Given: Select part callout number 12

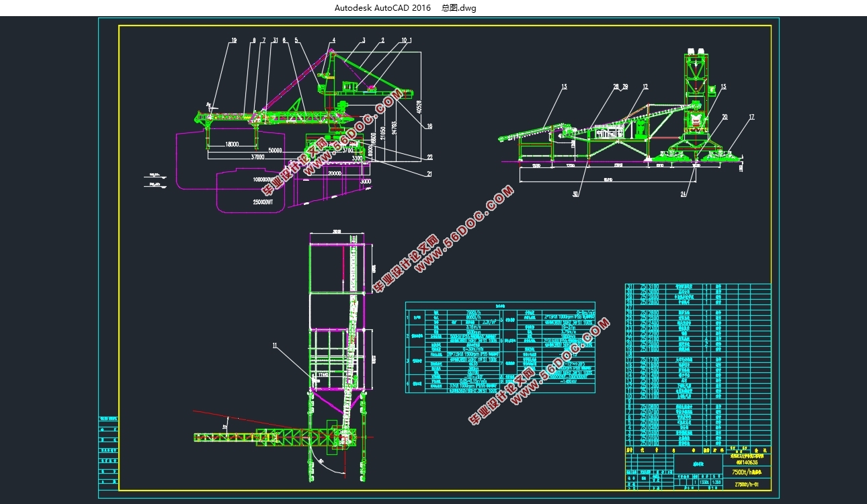Looking at the screenshot, I should tap(645, 87).
